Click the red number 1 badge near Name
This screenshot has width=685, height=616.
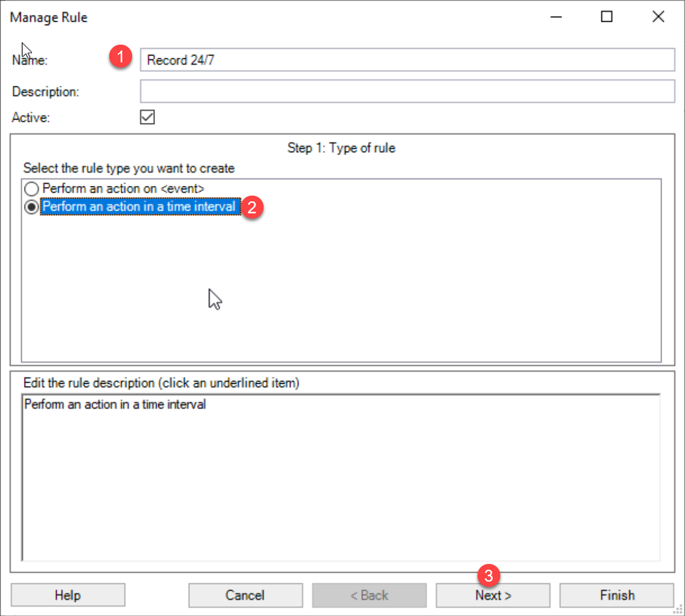coord(121,57)
